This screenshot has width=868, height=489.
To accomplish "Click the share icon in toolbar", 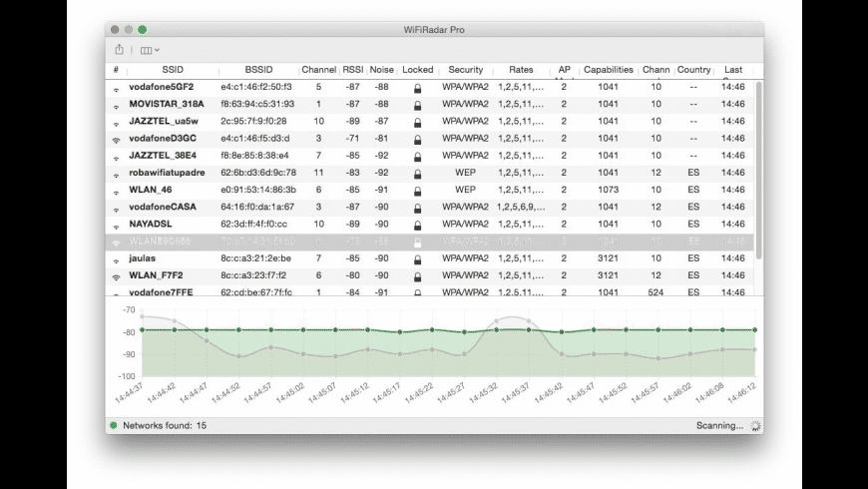I will click(119, 50).
